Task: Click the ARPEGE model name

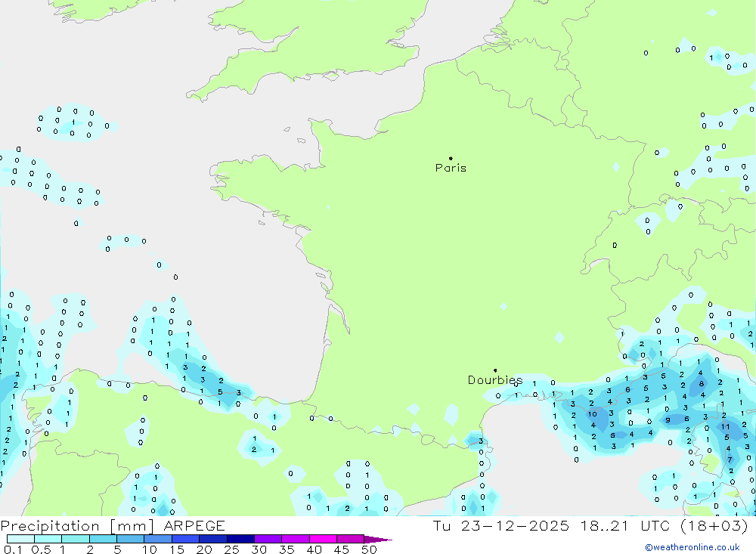Action: tap(194, 526)
